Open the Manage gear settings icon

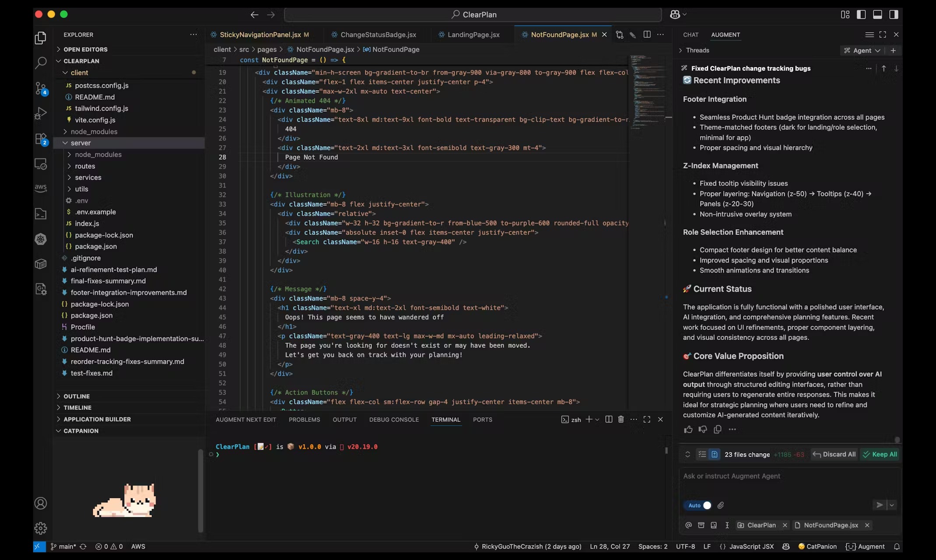click(41, 528)
